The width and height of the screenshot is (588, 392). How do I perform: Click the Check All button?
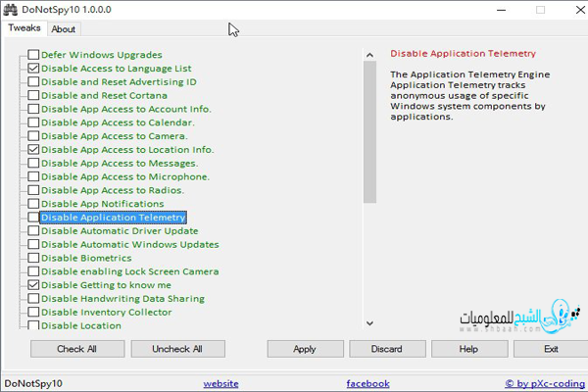click(x=77, y=349)
